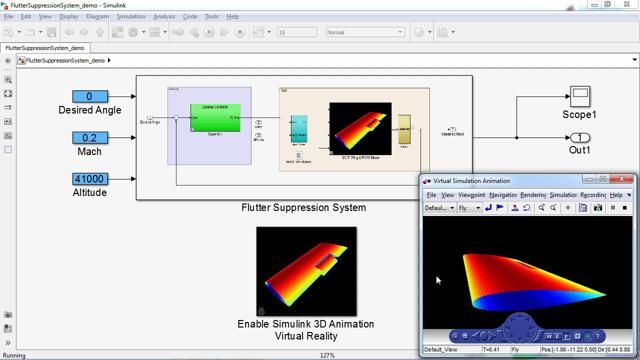Navigate back in Simulink toolbar
This screenshot has width=640, height=360.
pos(69,32)
